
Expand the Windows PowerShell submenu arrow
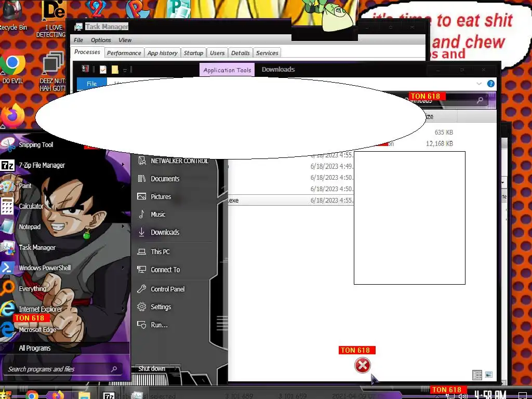tap(123, 268)
